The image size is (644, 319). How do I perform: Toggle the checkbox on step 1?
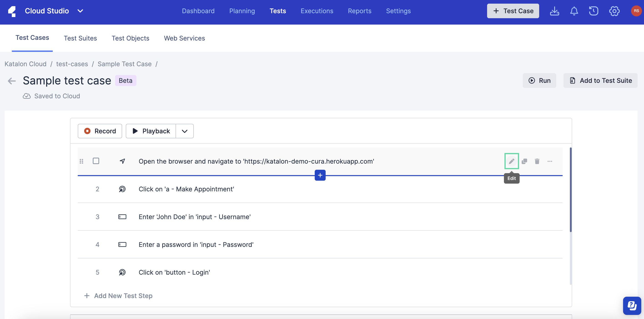coord(96,161)
